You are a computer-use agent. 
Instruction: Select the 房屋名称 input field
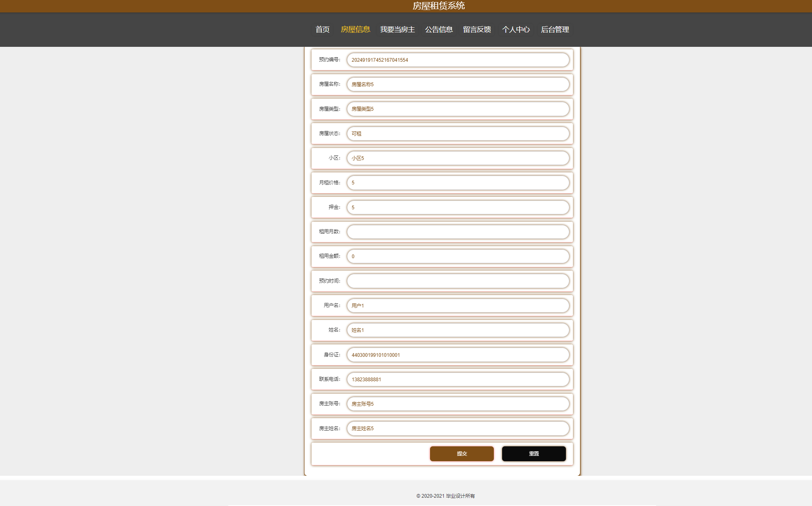point(458,85)
